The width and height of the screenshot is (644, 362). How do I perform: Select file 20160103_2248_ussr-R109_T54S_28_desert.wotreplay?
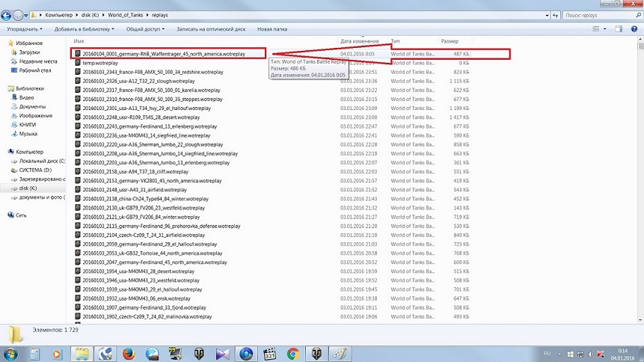point(141,117)
